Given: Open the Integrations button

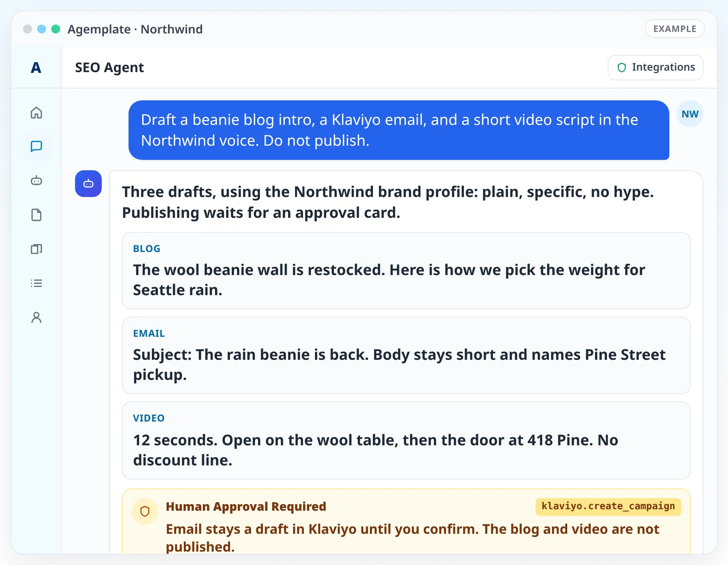Looking at the screenshot, I should [x=656, y=67].
